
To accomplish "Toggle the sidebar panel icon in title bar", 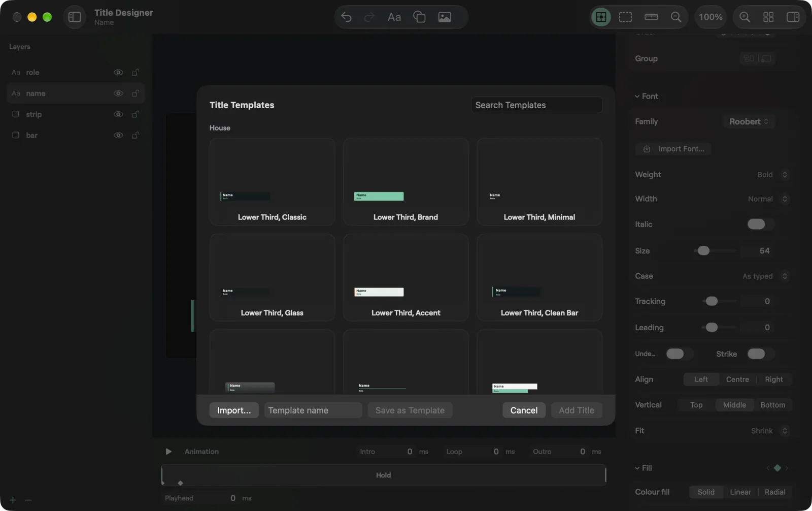I will [x=75, y=17].
